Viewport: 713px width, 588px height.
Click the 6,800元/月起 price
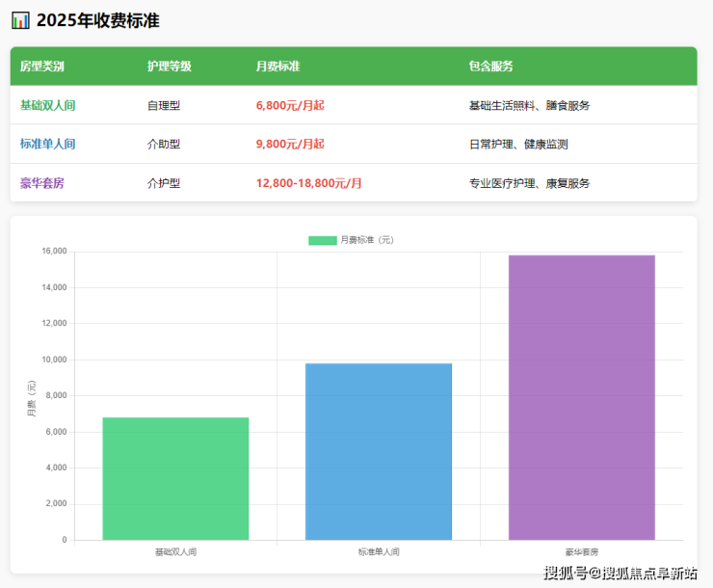(290, 105)
